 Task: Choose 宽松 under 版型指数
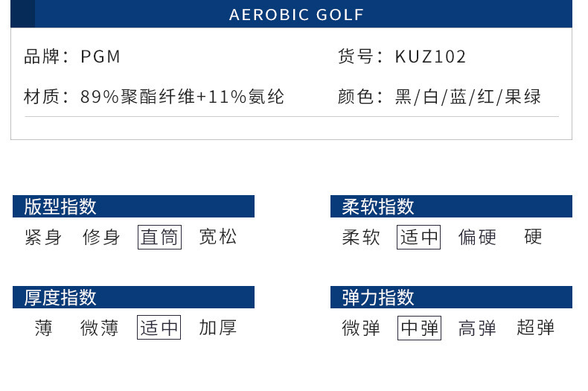[218, 238]
